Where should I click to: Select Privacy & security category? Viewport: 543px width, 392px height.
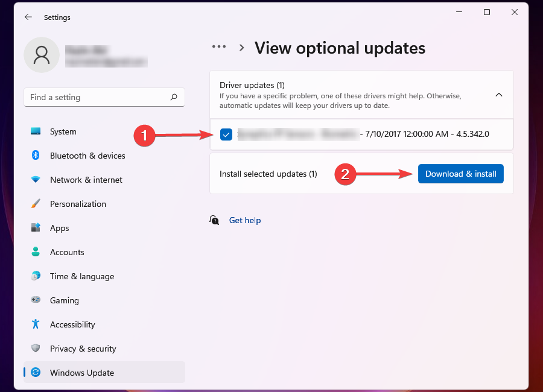click(104, 349)
